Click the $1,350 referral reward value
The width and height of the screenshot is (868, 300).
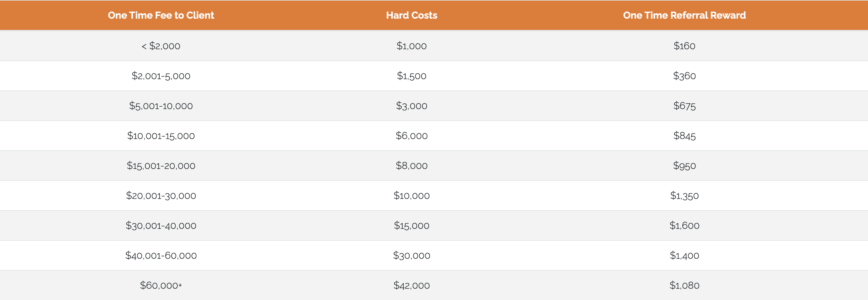click(x=684, y=196)
